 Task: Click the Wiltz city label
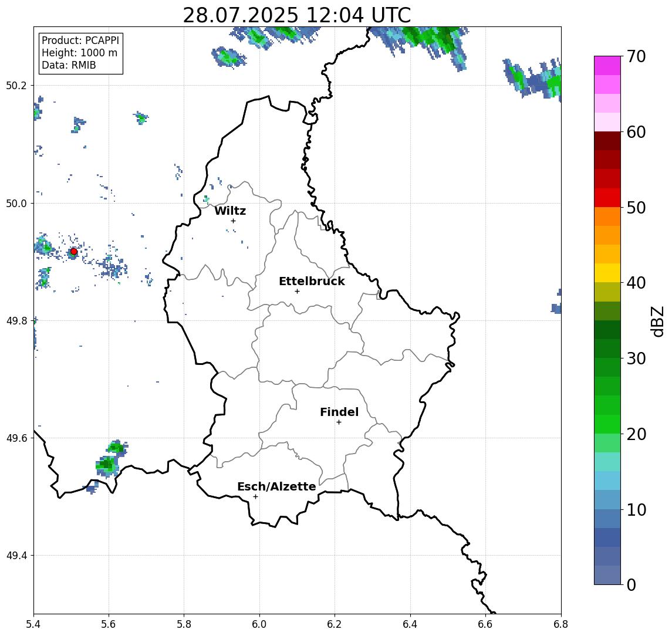tap(230, 211)
